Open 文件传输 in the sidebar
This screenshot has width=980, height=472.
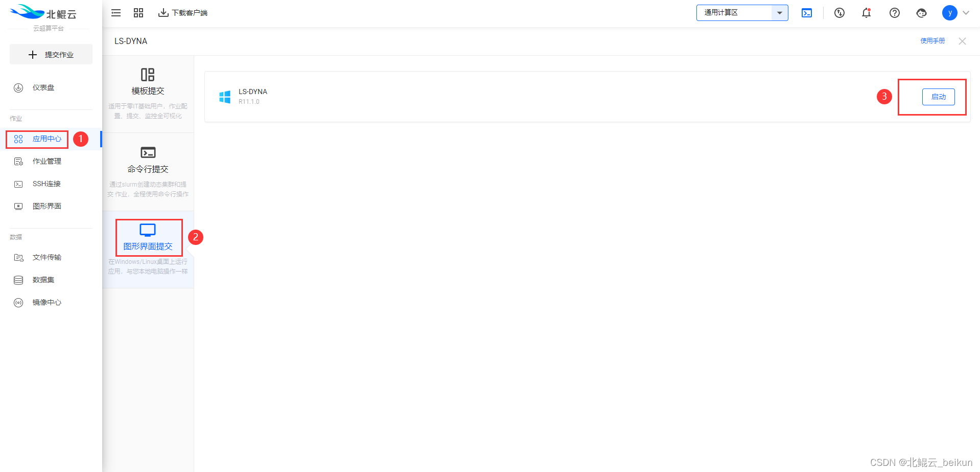pyautogui.click(x=51, y=257)
